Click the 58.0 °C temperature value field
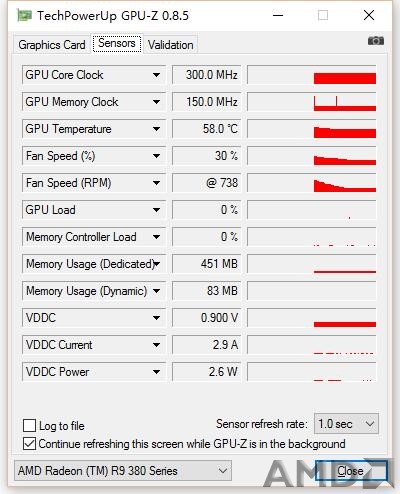The height and width of the screenshot is (494, 400). click(206, 129)
